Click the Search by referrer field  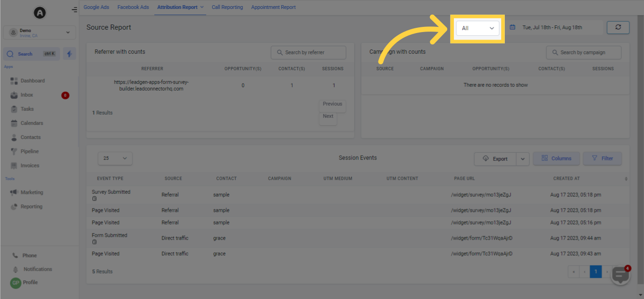[x=308, y=52]
